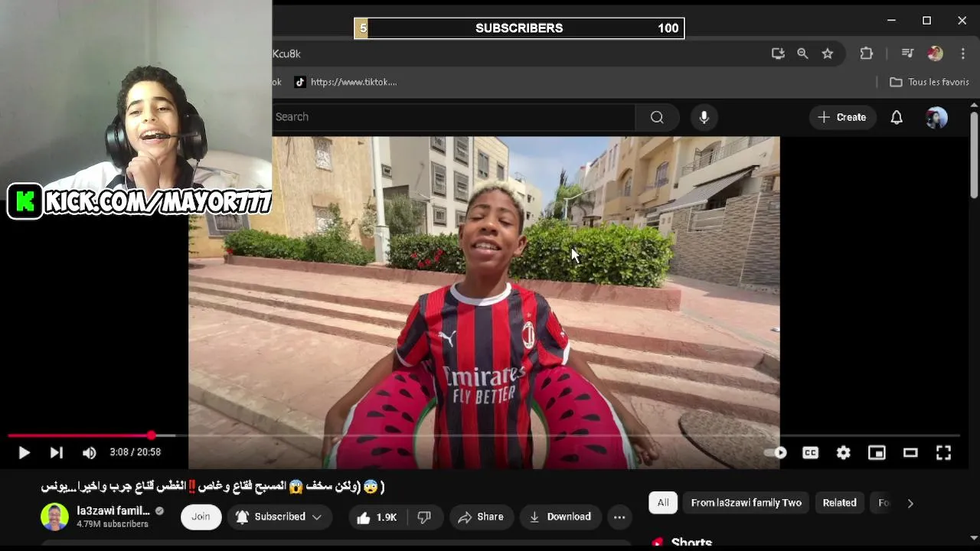Toggle the autoplay switch
Image resolution: width=980 pixels, height=551 pixels.
(x=776, y=453)
